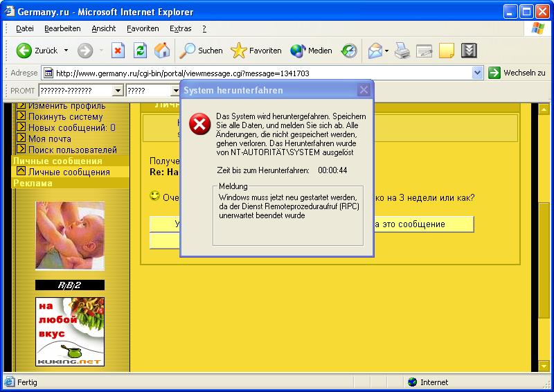Click the edit page toolbar icon

pyautogui.click(x=425, y=51)
